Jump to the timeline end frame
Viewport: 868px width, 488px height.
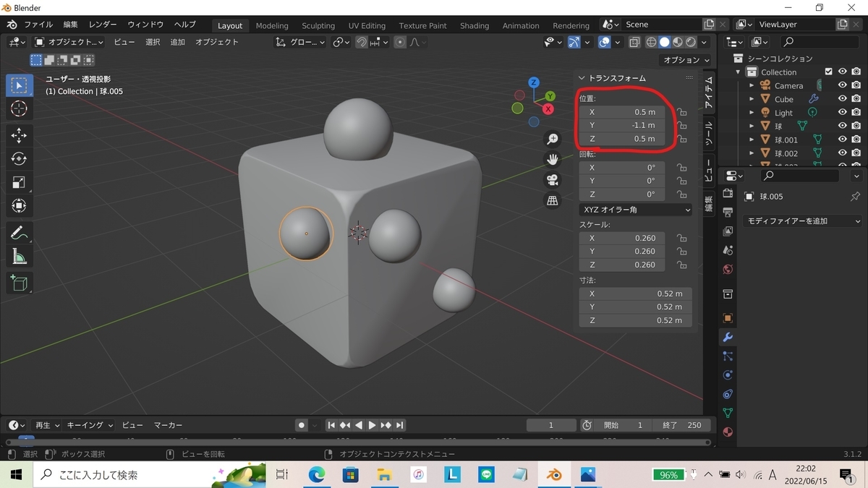(x=400, y=425)
